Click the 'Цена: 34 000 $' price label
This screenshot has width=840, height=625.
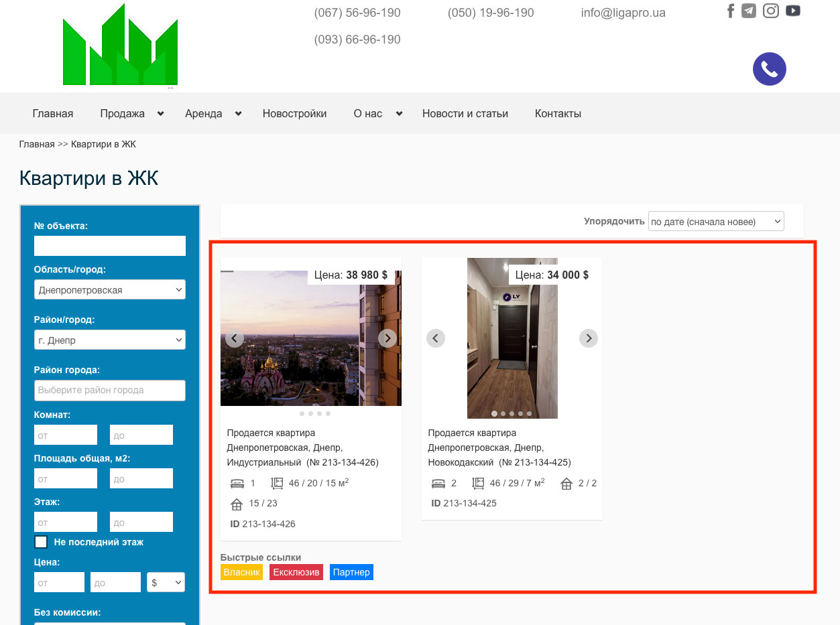coord(552,275)
